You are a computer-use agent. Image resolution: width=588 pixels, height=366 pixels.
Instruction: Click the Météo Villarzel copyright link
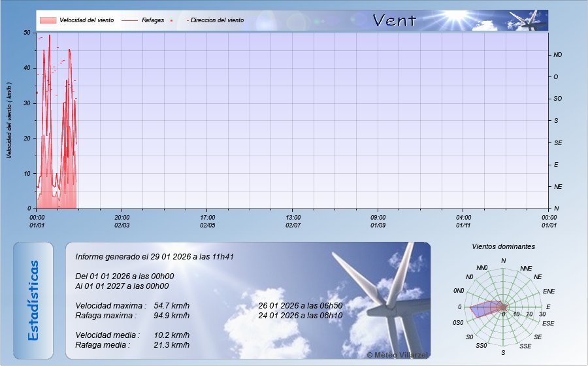(398, 354)
